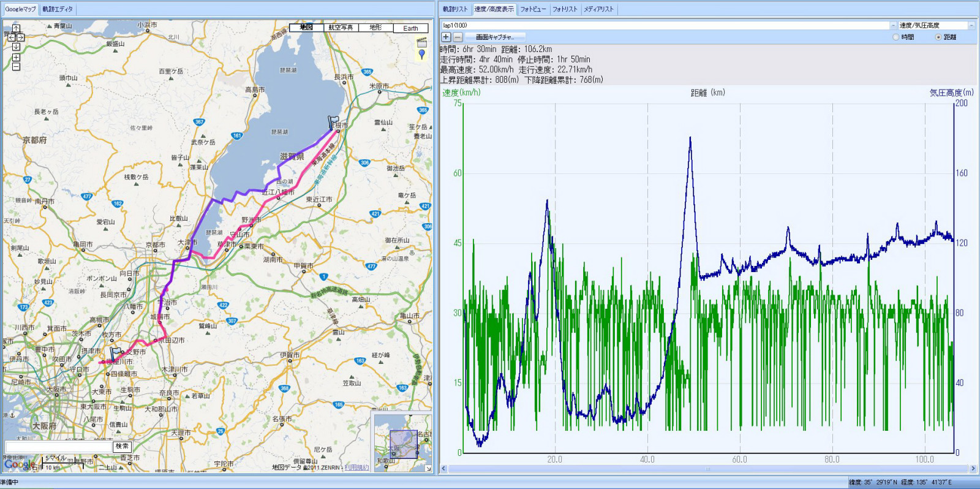Image resolution: width=980 pixels, height=489 pixels.
Task: Click the 検索 search button
Action: point(122,446)
